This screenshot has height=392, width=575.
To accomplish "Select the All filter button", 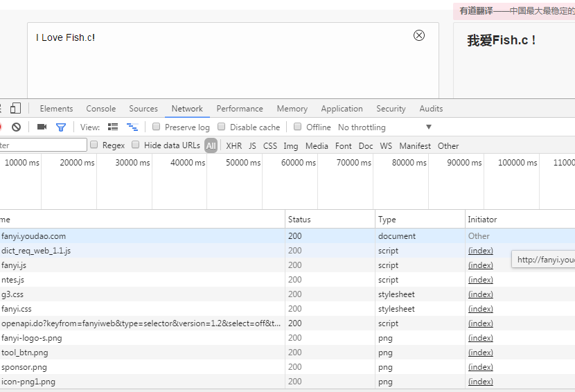I will (x=211, y=146).
